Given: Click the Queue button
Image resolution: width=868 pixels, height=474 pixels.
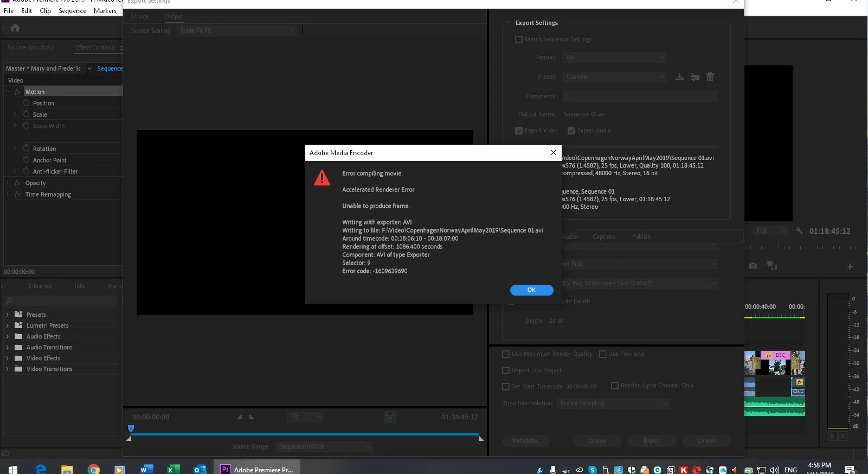Looking at the screenshot, I should tap(597, 440).
